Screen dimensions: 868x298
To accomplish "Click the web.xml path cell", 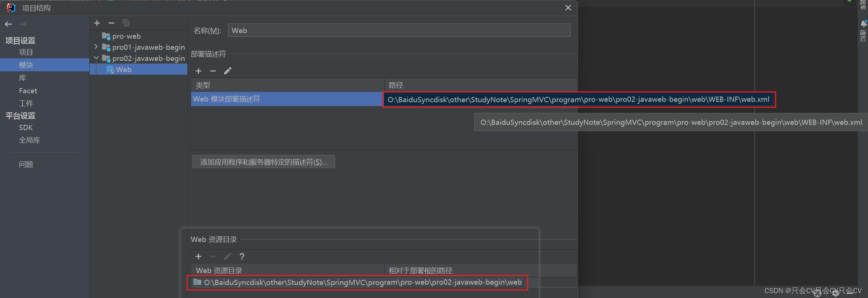I will 579,100.
